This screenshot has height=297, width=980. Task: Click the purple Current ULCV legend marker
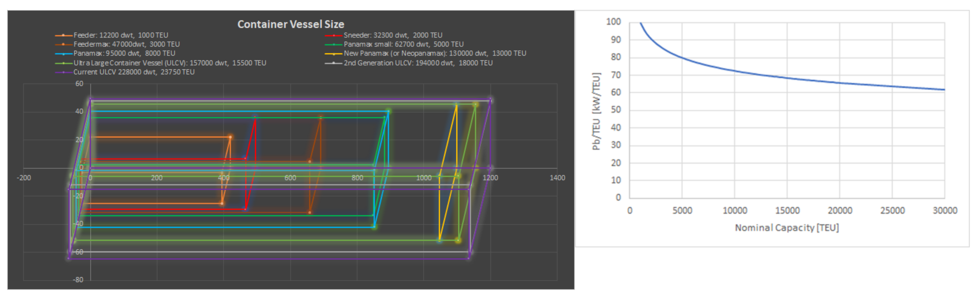[63, 72]
